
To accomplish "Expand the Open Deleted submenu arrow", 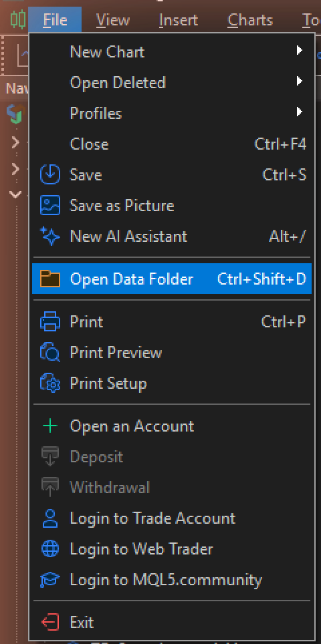I will [299, 82].
